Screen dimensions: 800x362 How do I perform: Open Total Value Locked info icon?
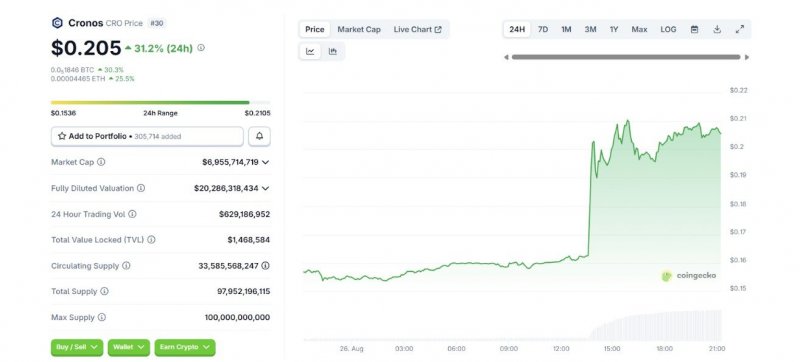click(x=151, y=240)
